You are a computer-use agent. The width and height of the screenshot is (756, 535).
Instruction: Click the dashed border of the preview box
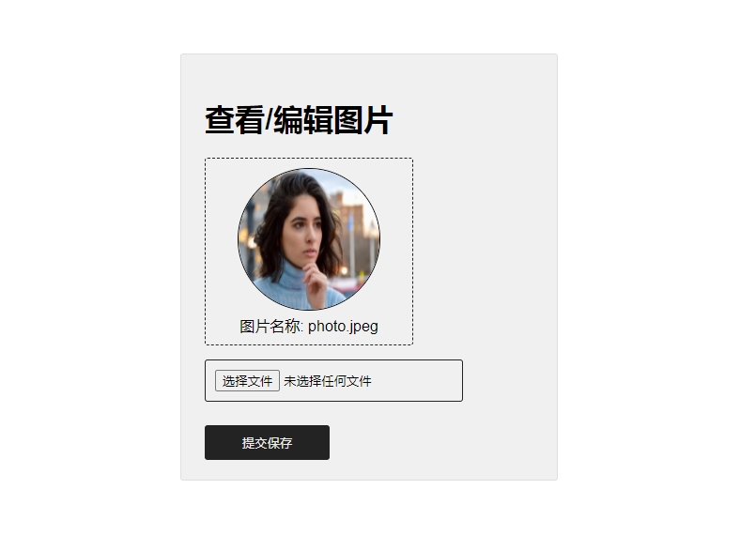pos(309,158)
